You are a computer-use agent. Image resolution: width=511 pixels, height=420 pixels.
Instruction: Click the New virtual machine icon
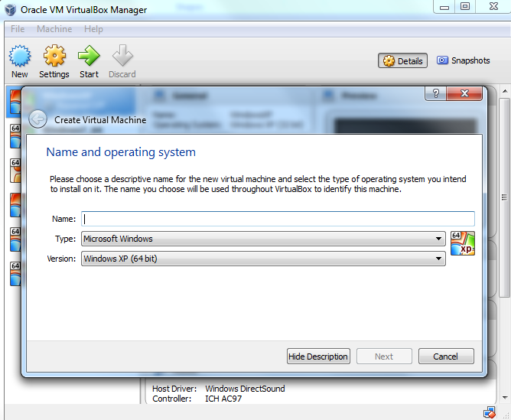point(20,58)
